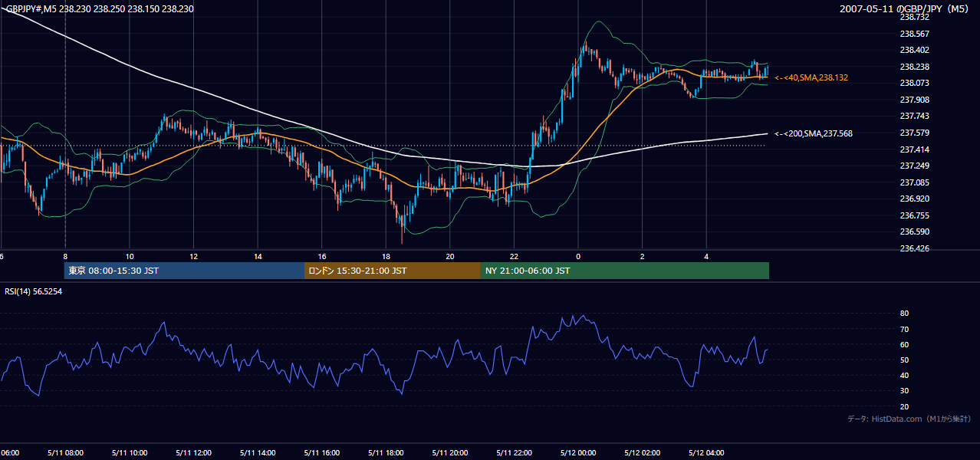Image resolution: width=980 pixels, height=460 pixels.
Task: Click the RSI(14) 56.5254 indicator label
Action: tap(34, 291)
